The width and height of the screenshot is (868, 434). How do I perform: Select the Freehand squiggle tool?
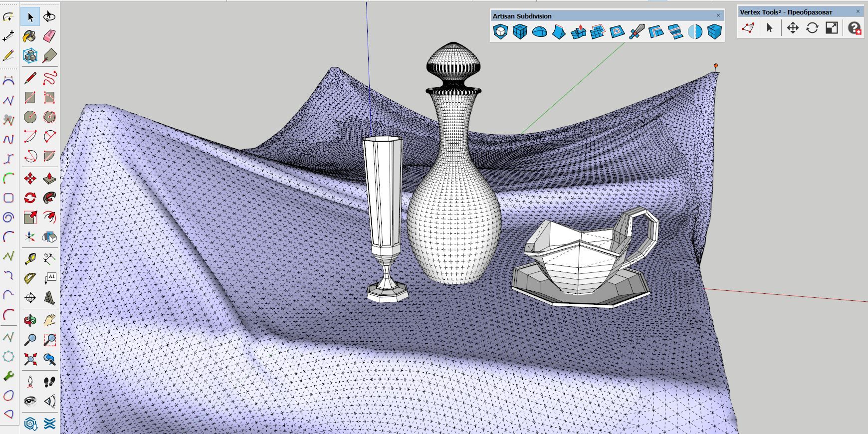pos(49,78)
